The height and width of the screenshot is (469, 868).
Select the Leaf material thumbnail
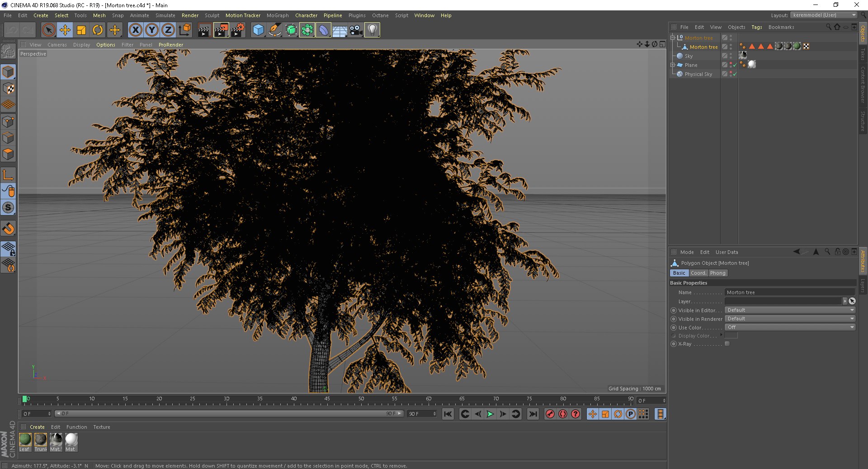(x=25, y=439)
